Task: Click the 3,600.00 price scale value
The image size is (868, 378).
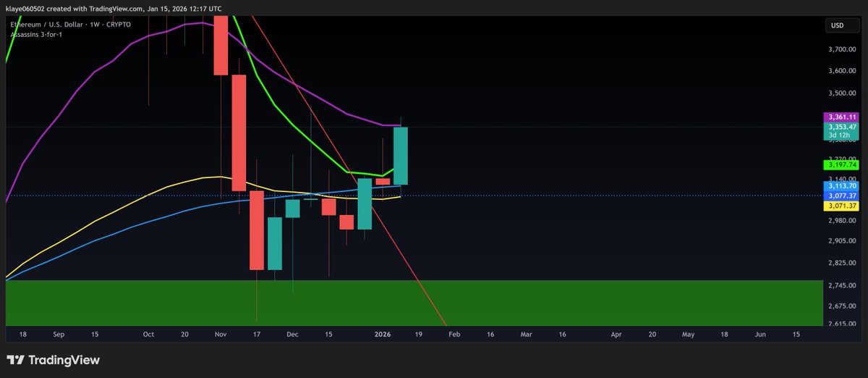Action: point(842,71)
